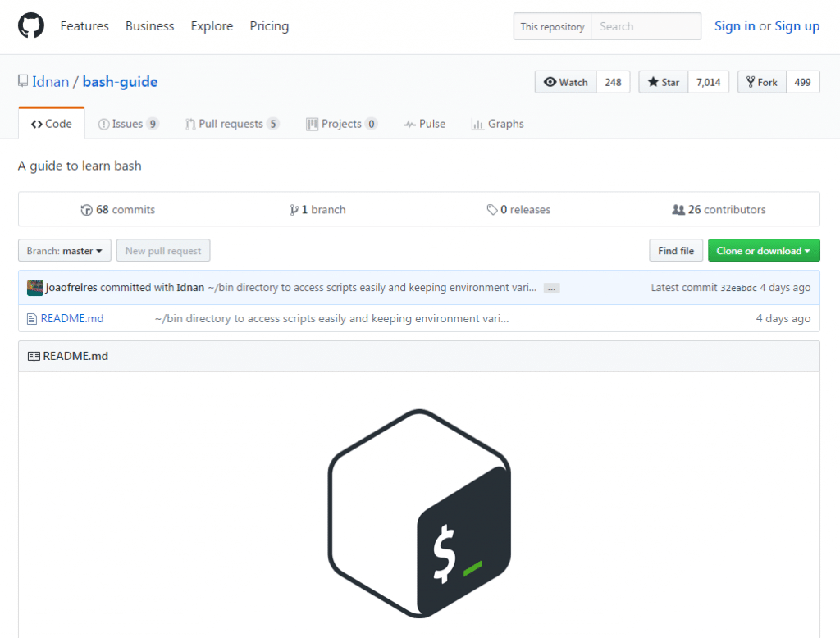840x638 pixels.
Task: View the 248 watchers count
Action: [x=613, y=82]
